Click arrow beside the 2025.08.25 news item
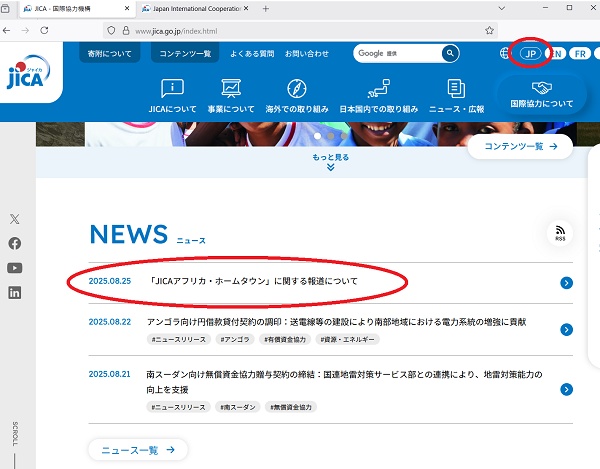The image size is (600, 469). [x=566, y=283]
